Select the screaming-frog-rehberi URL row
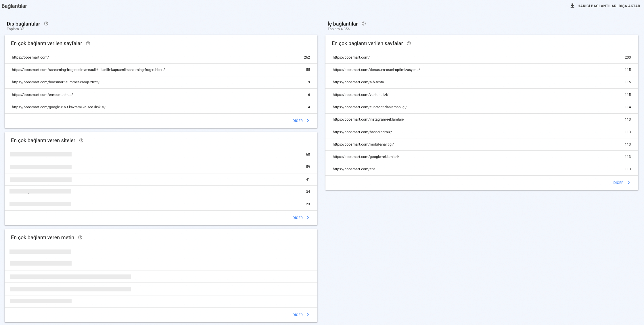The width and height of the screenshot is (644, 325). coord(161,70)
